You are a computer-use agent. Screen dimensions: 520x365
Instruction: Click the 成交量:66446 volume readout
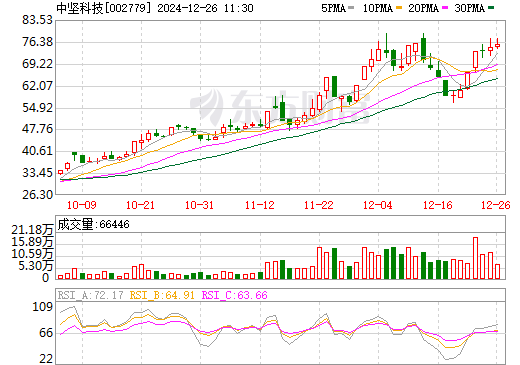(93, 224)
